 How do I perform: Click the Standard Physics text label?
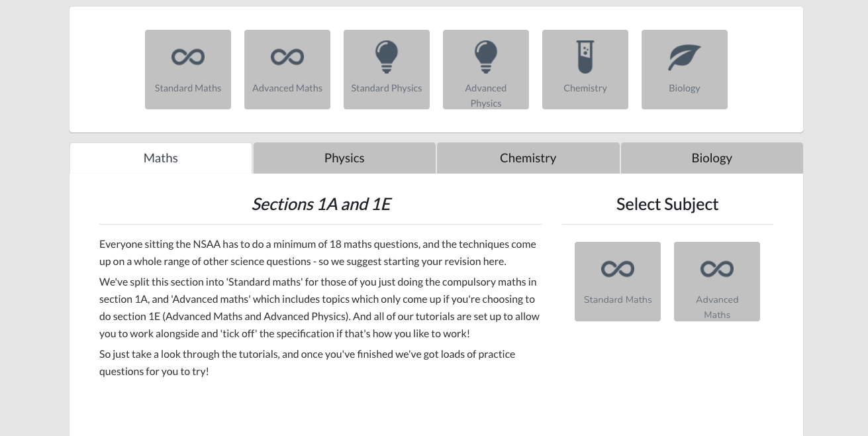(x=387, y=88)
